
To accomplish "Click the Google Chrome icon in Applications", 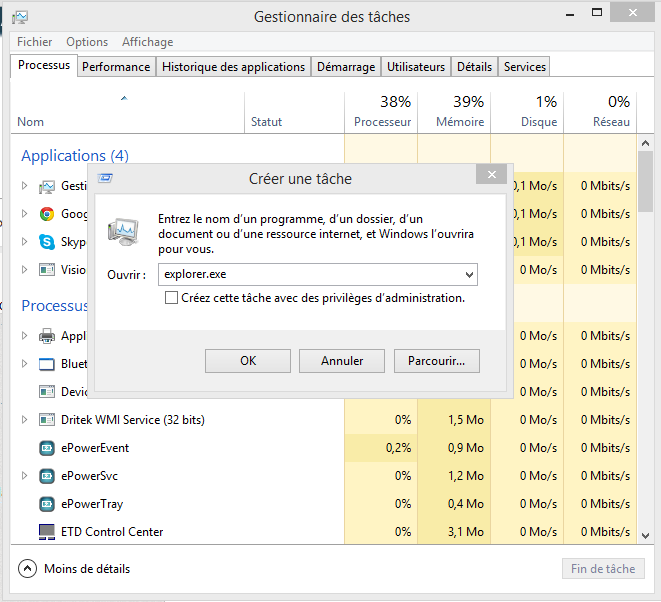I will pos(47,214).
